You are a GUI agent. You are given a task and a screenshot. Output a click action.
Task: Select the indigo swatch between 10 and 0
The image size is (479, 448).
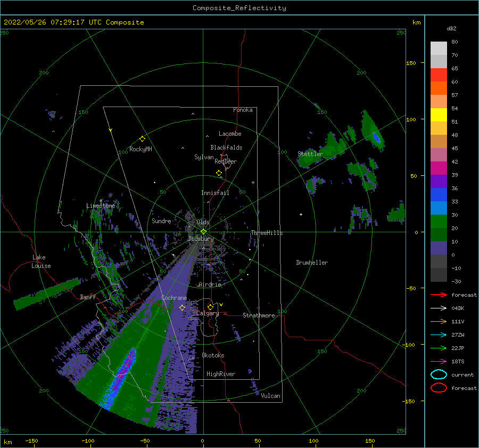click(439, 248)
